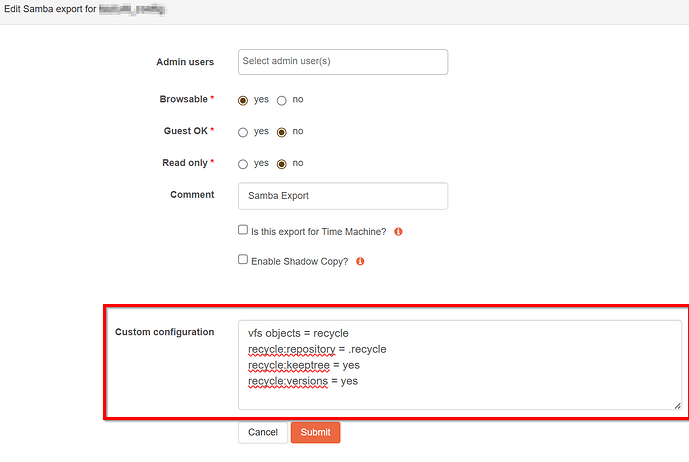Click the Time Machine info icon
This screenshot has height=462, width=689.
[398, 231]
